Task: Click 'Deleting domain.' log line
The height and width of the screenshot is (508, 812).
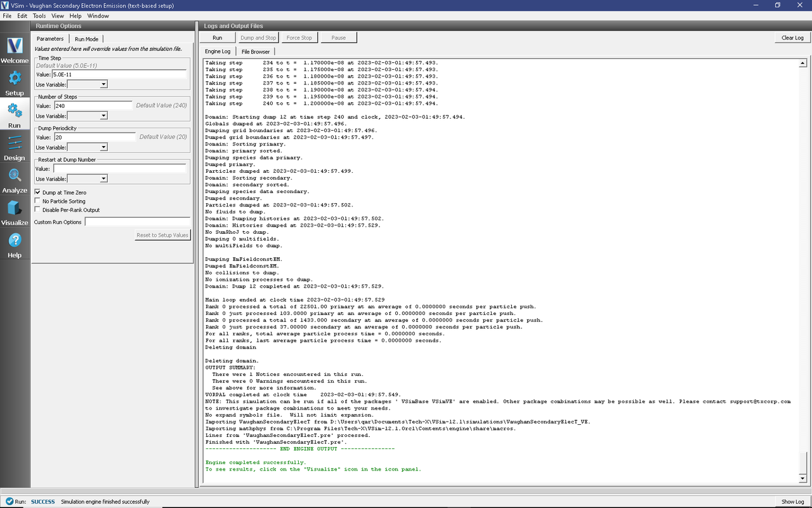Action: point(232,361)
